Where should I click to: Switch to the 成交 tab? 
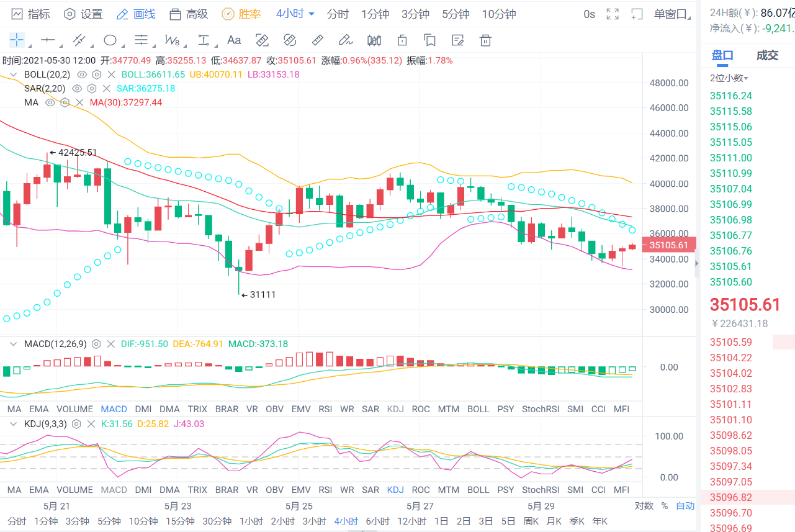(x=767, y=55)
